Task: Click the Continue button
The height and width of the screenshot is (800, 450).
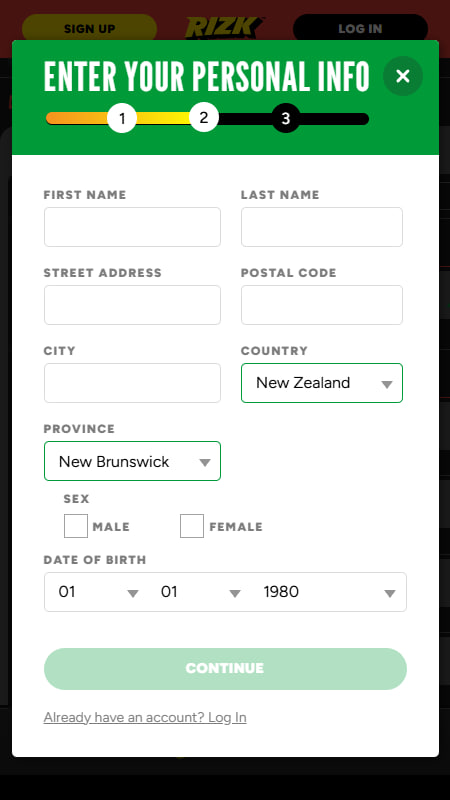Action: point(225,669)
